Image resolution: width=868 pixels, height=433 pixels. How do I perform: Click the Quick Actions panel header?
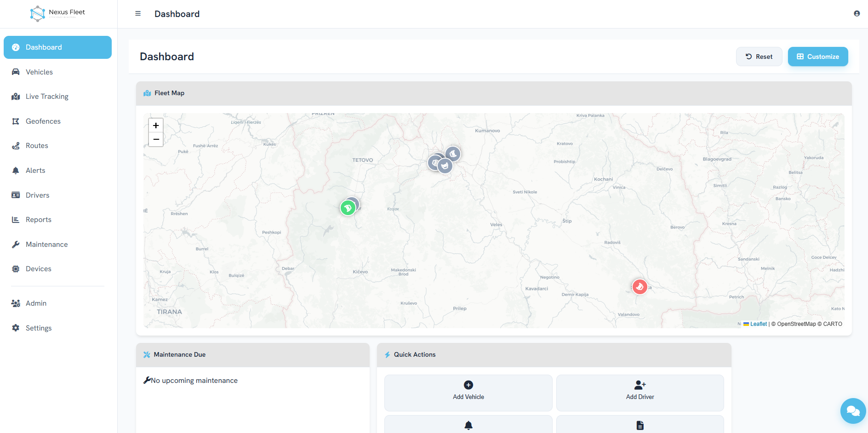pyautogui.click(x=554, y=355)
